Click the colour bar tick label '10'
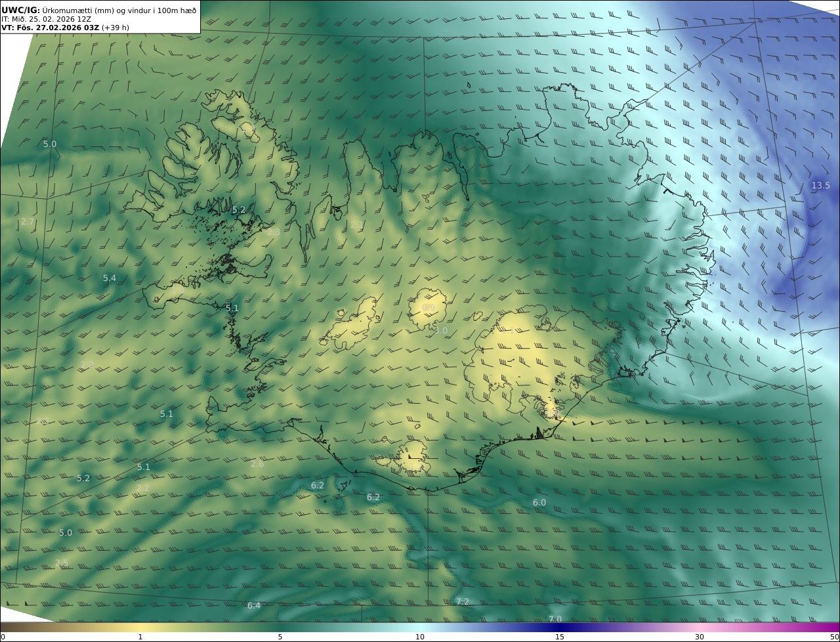The height and width of the screenshot is (642, 840). pyautogui.click(x=420, y=637)
